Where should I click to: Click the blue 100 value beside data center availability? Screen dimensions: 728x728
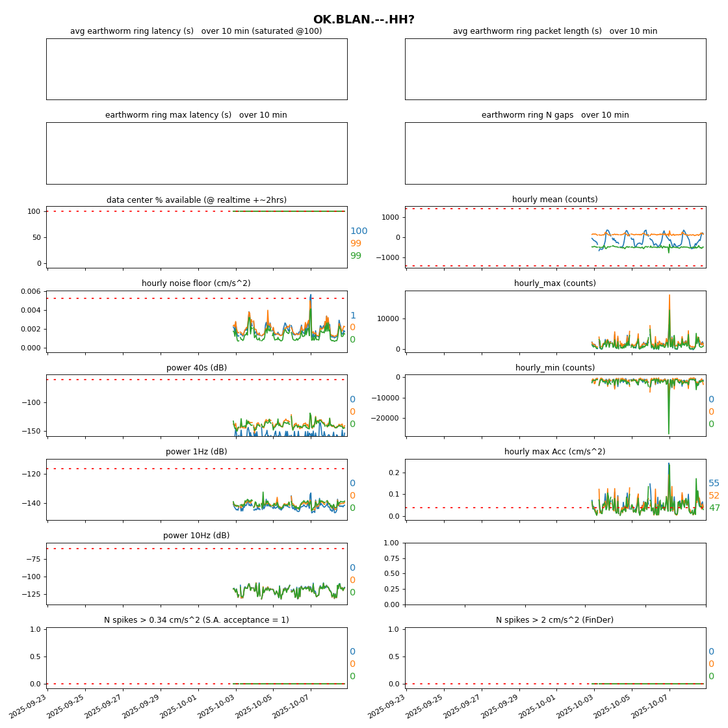(358, 231)
